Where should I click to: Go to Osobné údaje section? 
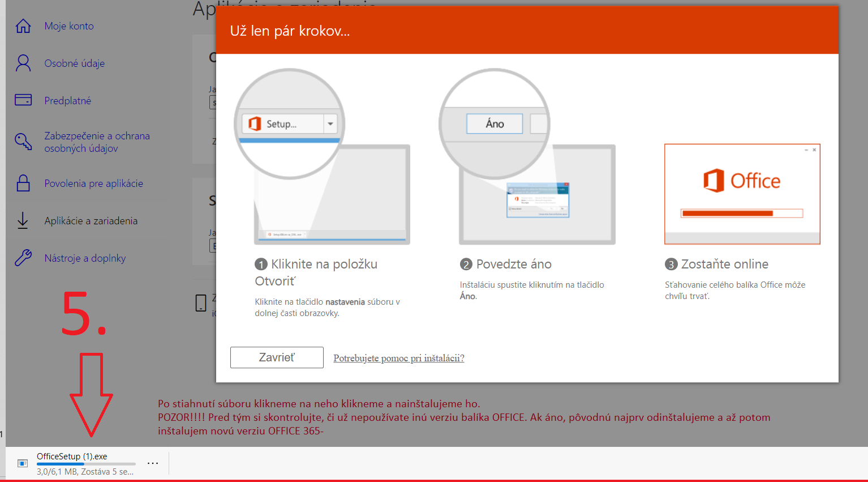[x=75, y=63]
